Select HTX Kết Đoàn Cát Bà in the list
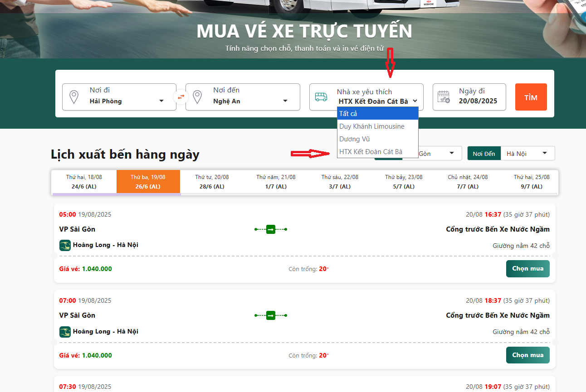 (377, 152)
